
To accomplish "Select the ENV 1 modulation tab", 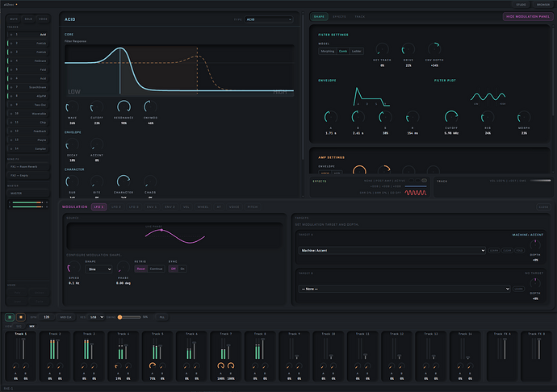I will pos(152,207).
